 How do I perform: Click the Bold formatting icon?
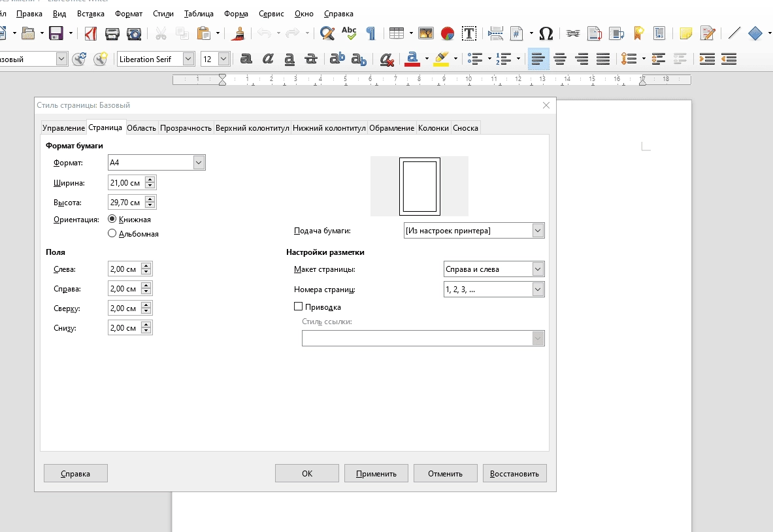246,59
